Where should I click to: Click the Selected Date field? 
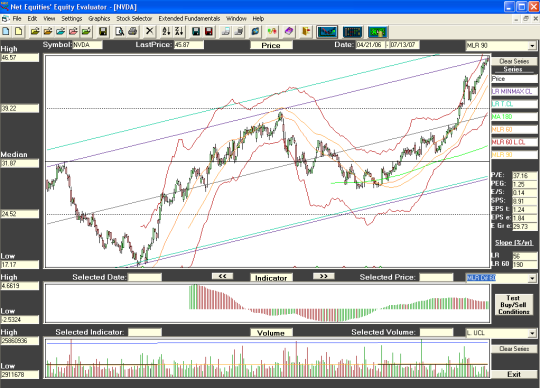pos(145,277)
